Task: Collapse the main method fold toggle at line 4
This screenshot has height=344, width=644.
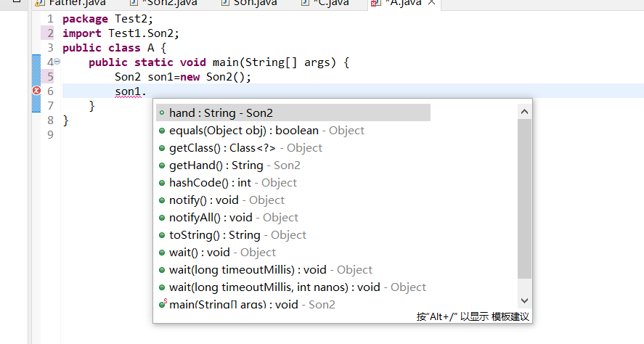Action: (57, 62)
